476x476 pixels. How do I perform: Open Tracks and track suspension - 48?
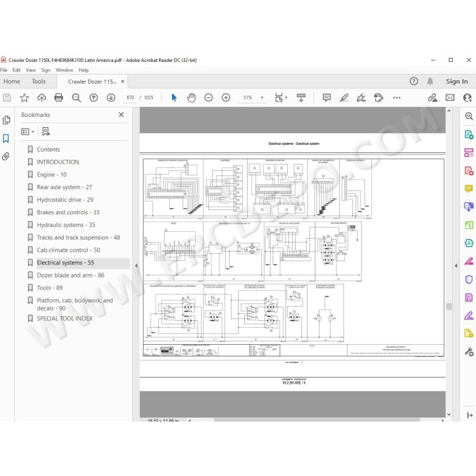pos(78,237)
